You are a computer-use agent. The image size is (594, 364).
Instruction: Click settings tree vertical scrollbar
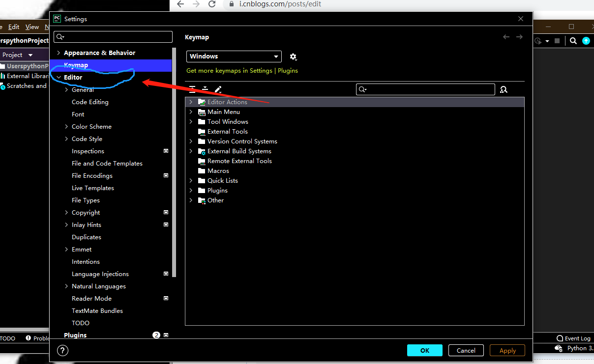coord(174,162)
